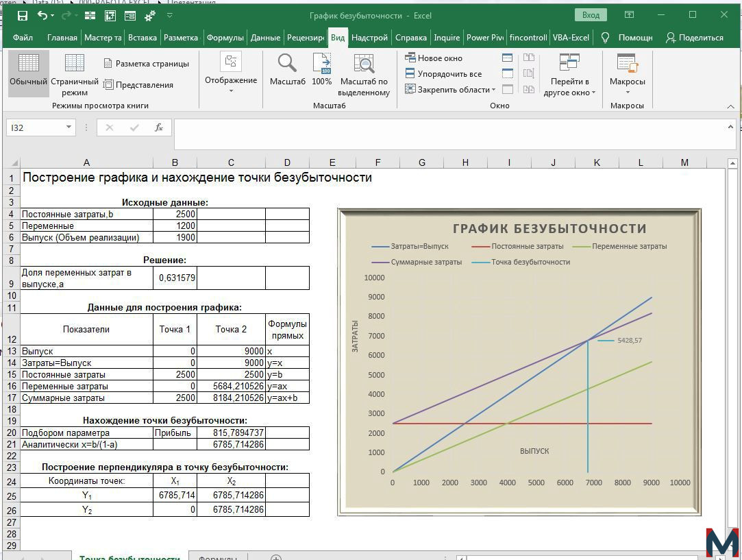Image resolution: width=742 pixels, height=560 pixels.
Task: Select column C header
Action: pos(231,162)
